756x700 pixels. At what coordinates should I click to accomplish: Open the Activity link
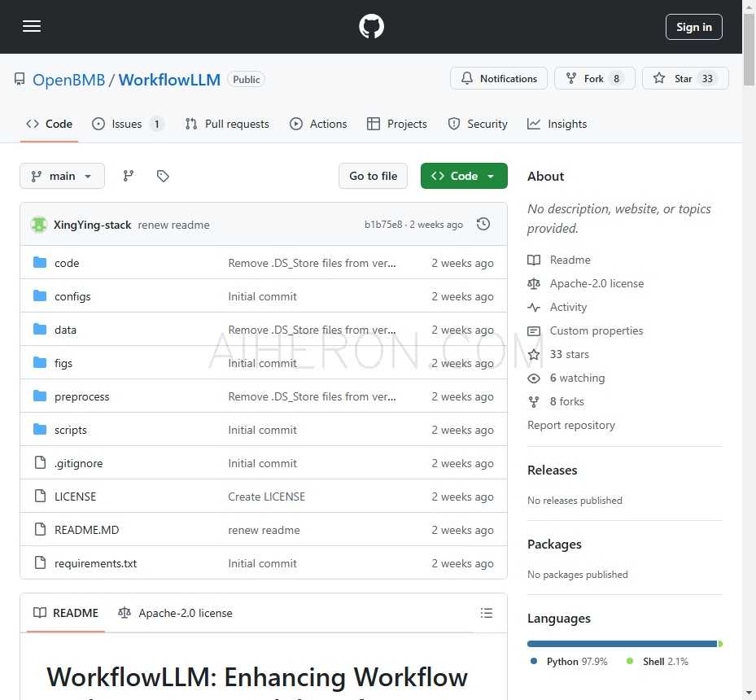click(568, 307)
